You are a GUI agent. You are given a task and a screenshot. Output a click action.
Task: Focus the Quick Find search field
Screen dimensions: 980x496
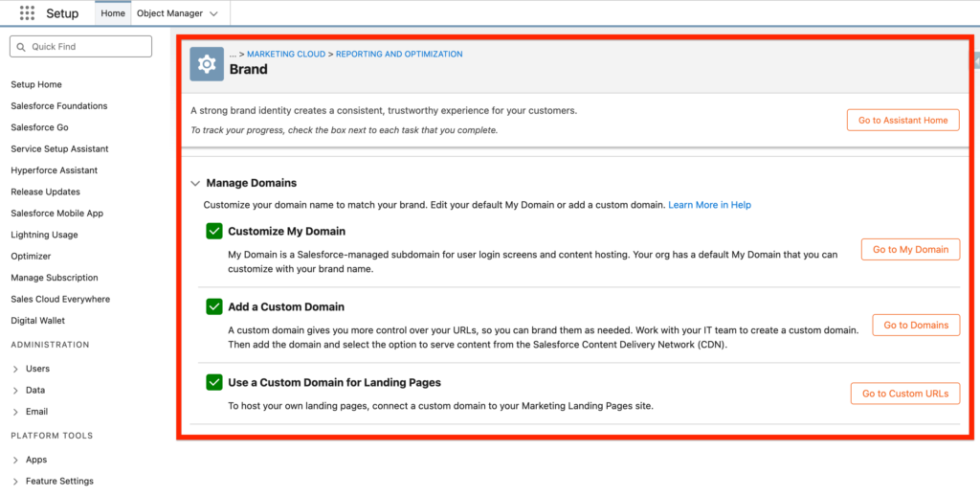click(86, 47)
